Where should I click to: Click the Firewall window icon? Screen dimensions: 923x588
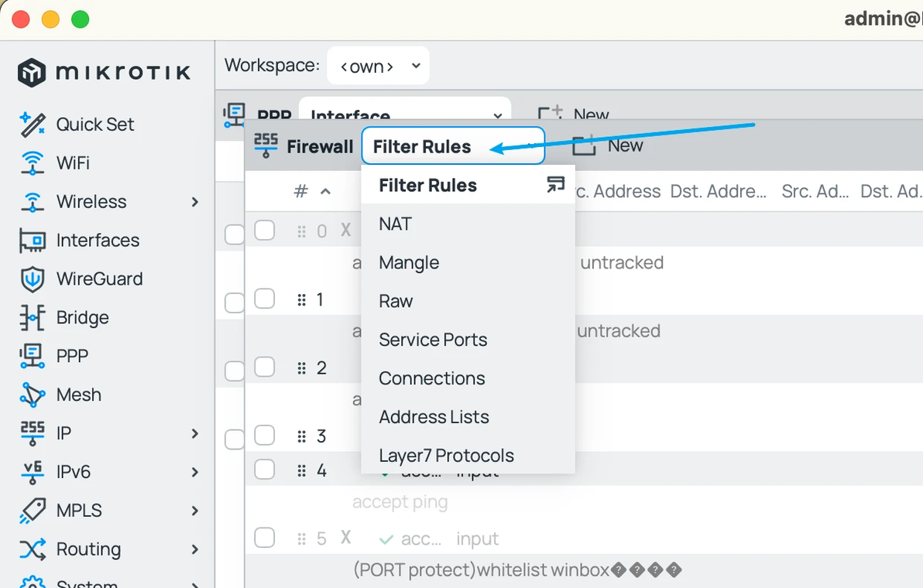(266, 145)
